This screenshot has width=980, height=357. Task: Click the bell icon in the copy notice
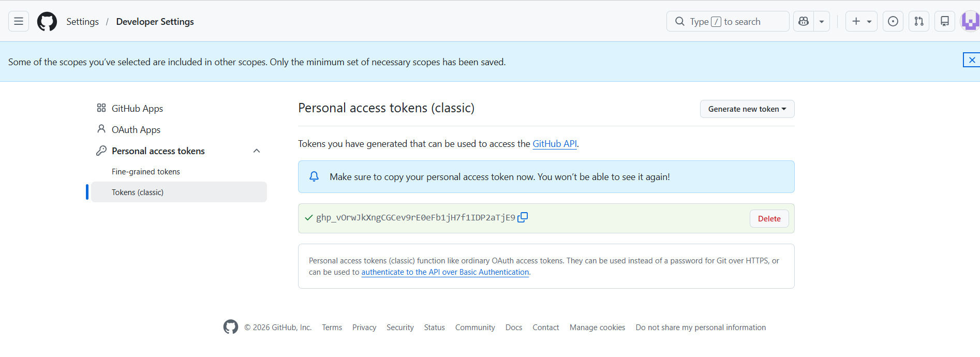point(314,176)
